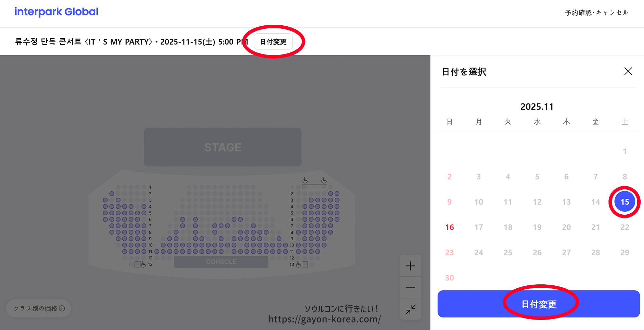Click the wheelchair icon at row 13 right section
The width and height of the screenshot is (644, 330).
(x=299, y=264)
